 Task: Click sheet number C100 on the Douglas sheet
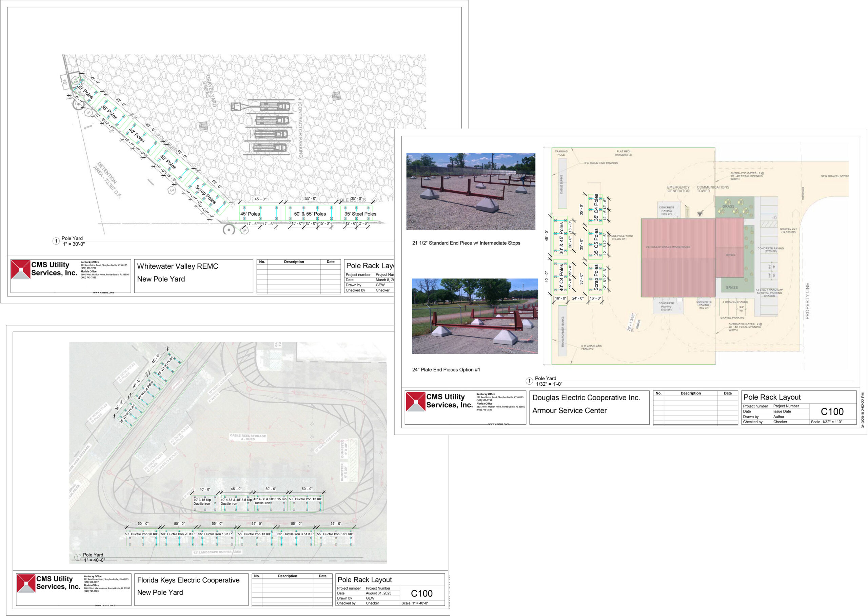832,412
